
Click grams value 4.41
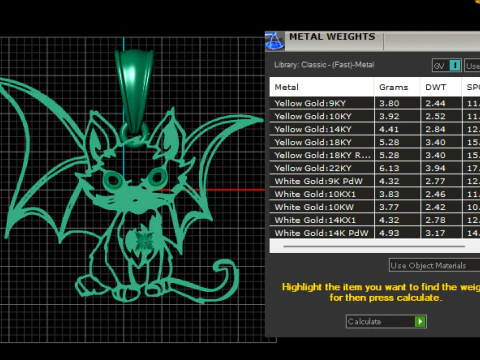pos(389,129)
